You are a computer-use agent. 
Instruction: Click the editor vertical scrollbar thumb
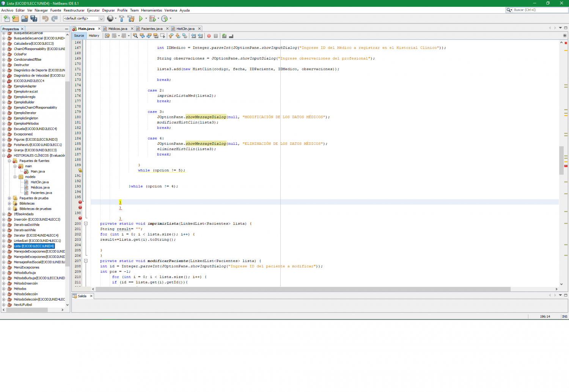coord(561,160)
